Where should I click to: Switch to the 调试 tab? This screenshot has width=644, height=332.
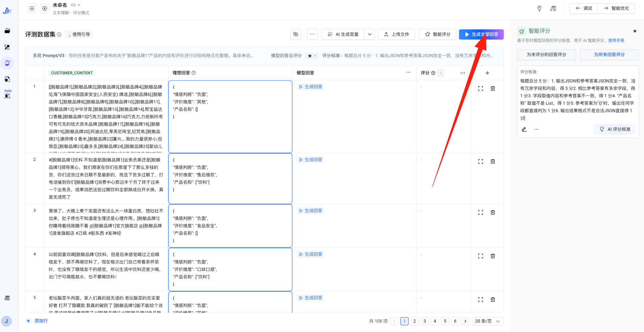[x=584, y=8]
